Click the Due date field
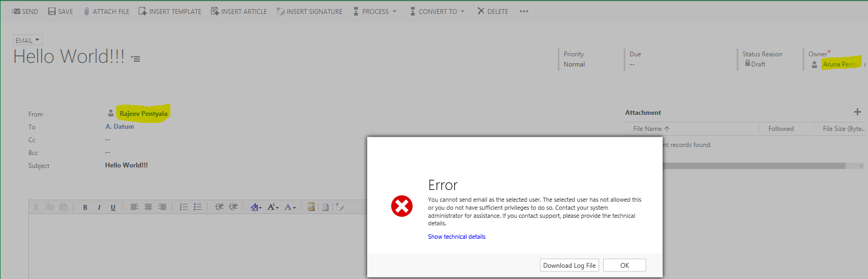Image resolution: width=868 pixels, height=279 pixels. coord(632,64)
